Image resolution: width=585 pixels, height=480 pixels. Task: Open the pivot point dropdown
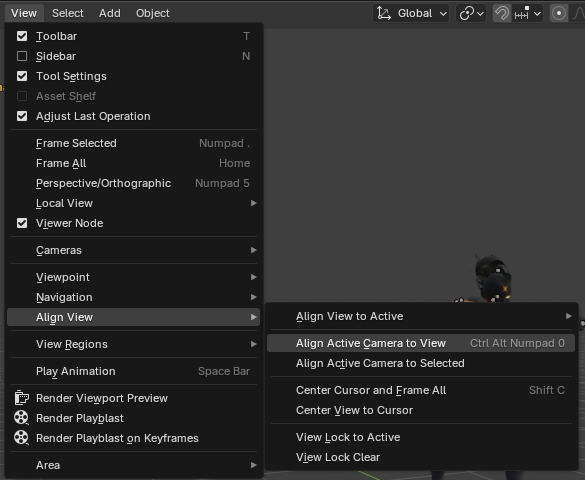click(x=471, y=13)
